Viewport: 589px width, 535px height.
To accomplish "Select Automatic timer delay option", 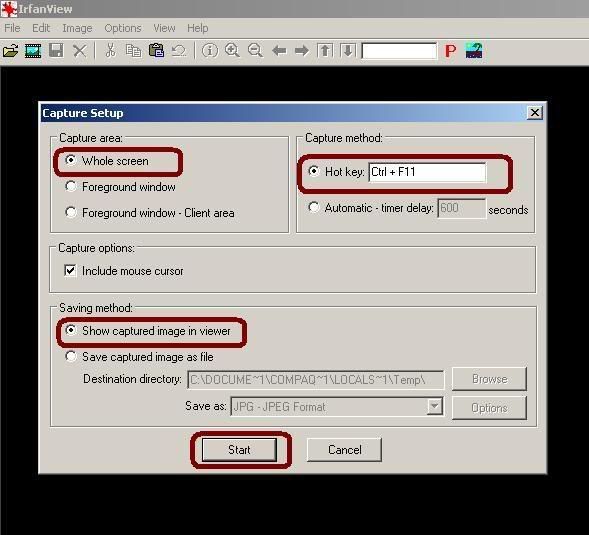I will tap(314, 207).
